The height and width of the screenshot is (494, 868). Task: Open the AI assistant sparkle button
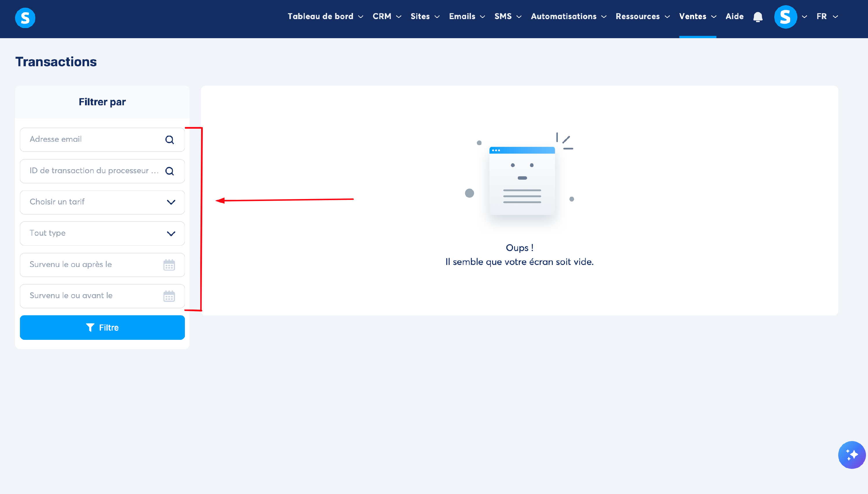[x=852, y=455]
